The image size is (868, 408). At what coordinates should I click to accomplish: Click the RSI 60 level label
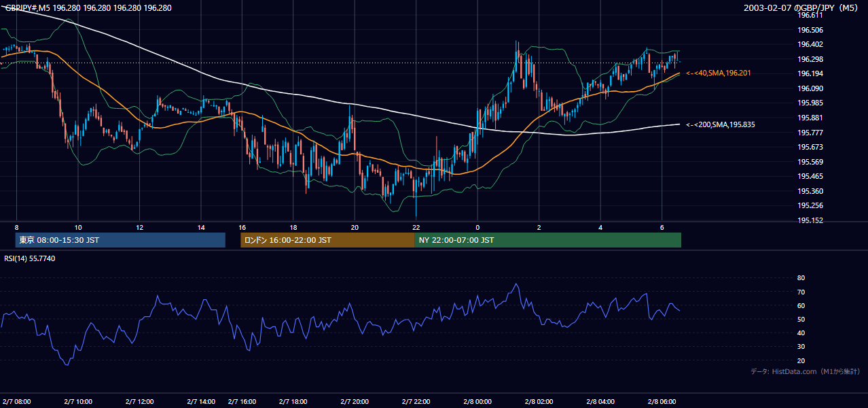pos(801,305)
